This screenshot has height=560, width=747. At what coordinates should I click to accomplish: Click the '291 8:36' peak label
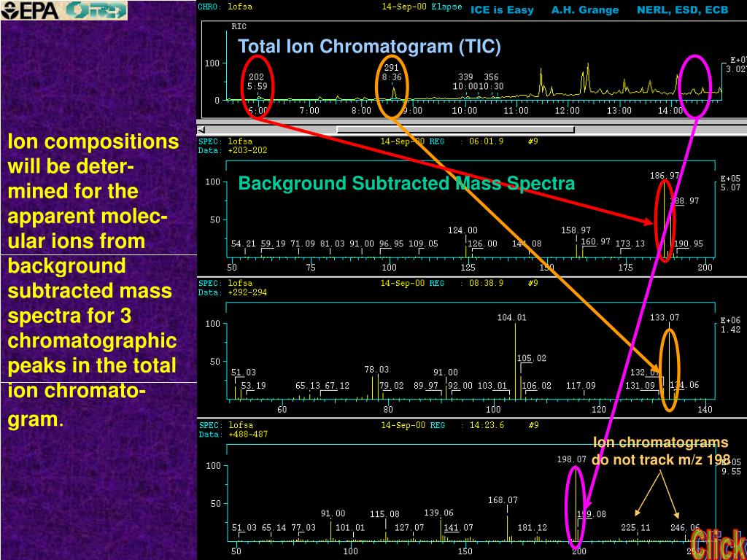point(392,72)
